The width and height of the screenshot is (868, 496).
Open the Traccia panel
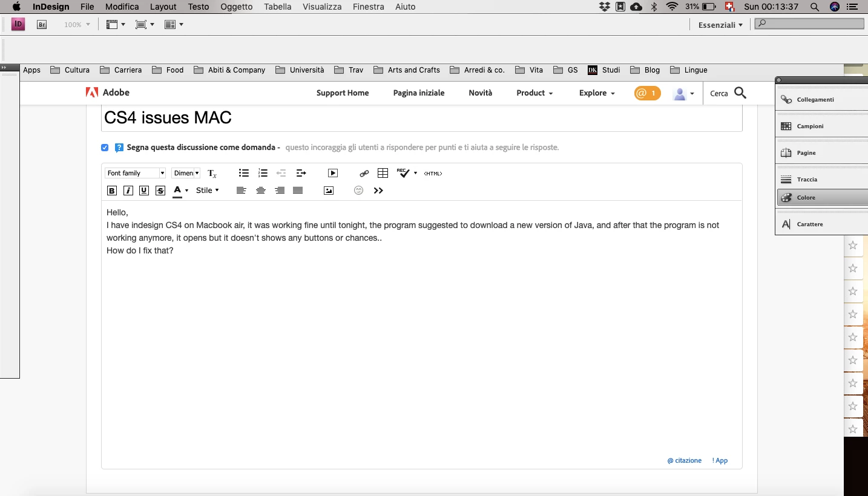click(x=822, y=179)
